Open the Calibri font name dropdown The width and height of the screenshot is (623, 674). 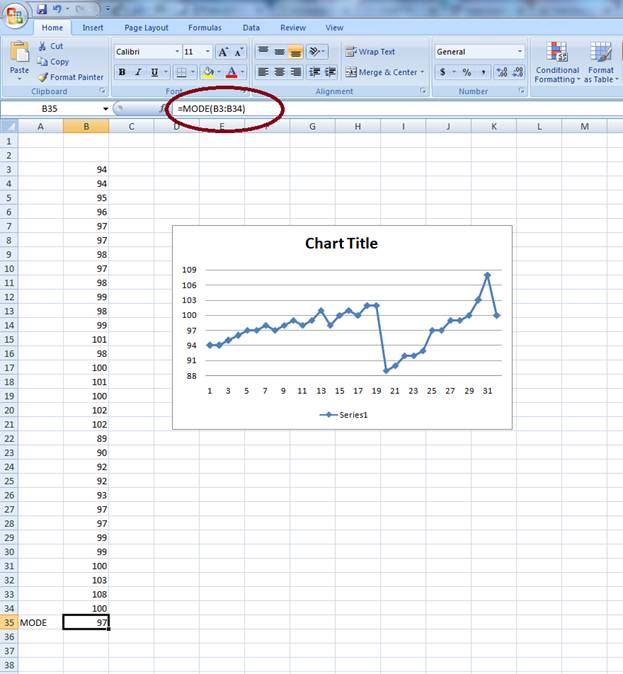pos(177,52)
